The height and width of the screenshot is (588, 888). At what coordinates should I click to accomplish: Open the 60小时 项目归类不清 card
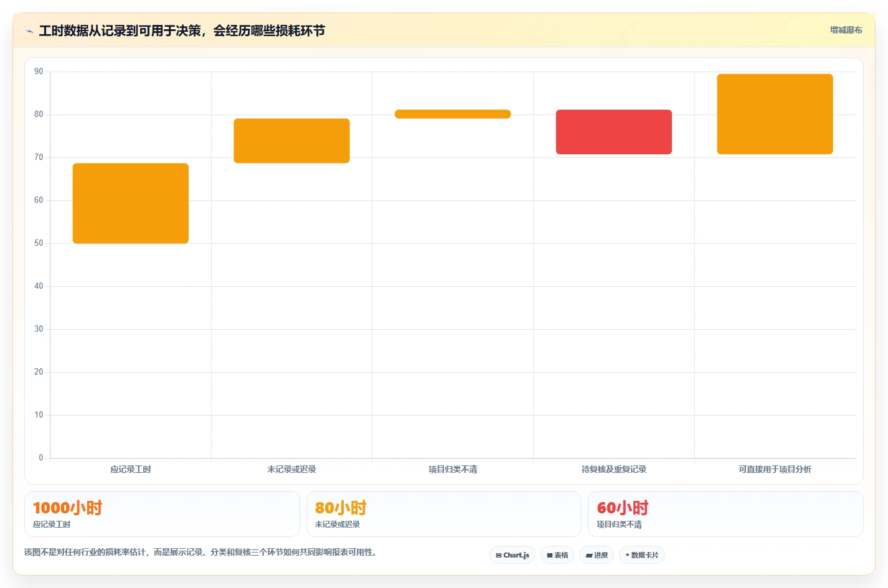pyautogui.click(x=725, y=514)
